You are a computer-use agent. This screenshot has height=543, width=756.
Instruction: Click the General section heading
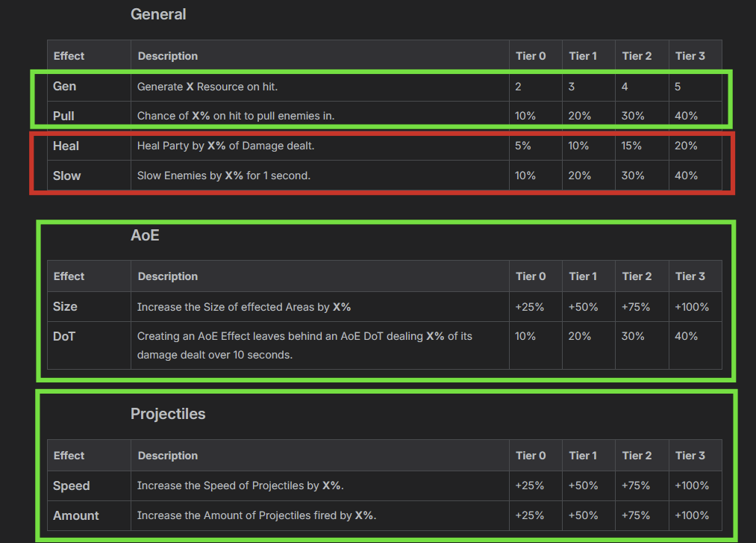(158, 14)
